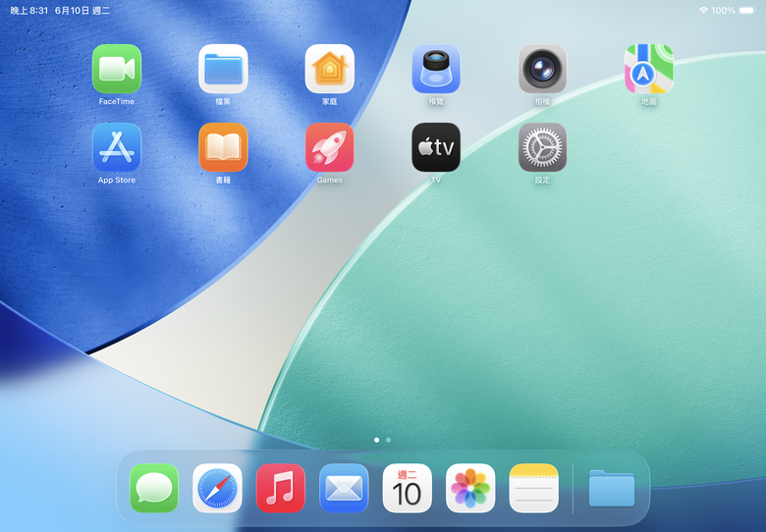Launch Photos from the dock

pyautogui.click(x=470, y=488)
